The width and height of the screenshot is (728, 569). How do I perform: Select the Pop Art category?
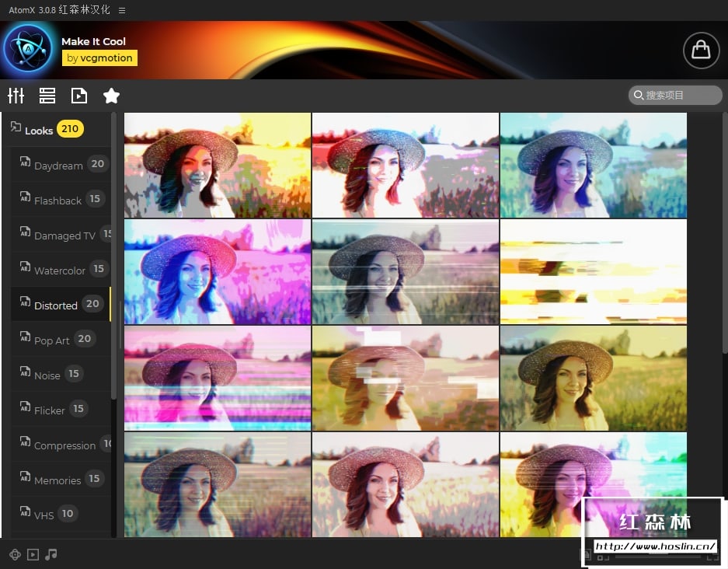pyautogui.click(x=61, y=339)
